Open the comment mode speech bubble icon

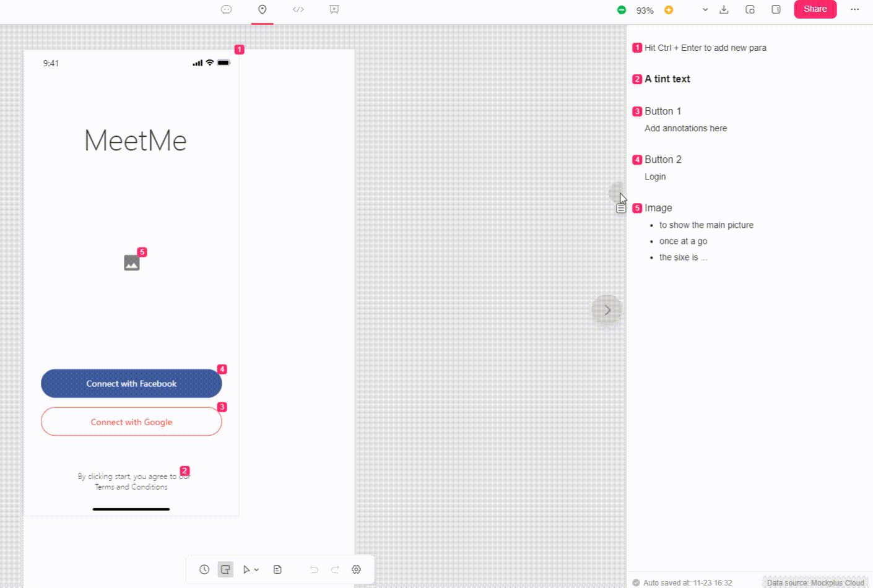tap(227, 9)
